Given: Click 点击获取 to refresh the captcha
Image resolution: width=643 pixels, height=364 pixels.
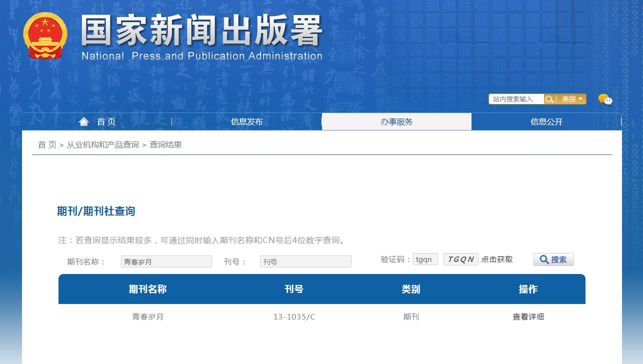Looking at the screenshot, I should pyautogui.click(x=496, y=259).
